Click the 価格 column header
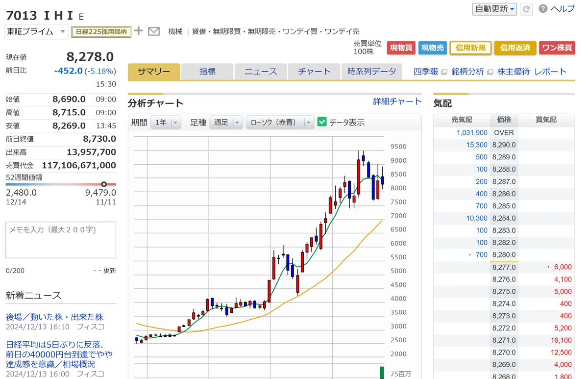Screen dimensions: 588x379 pos(504,120)
